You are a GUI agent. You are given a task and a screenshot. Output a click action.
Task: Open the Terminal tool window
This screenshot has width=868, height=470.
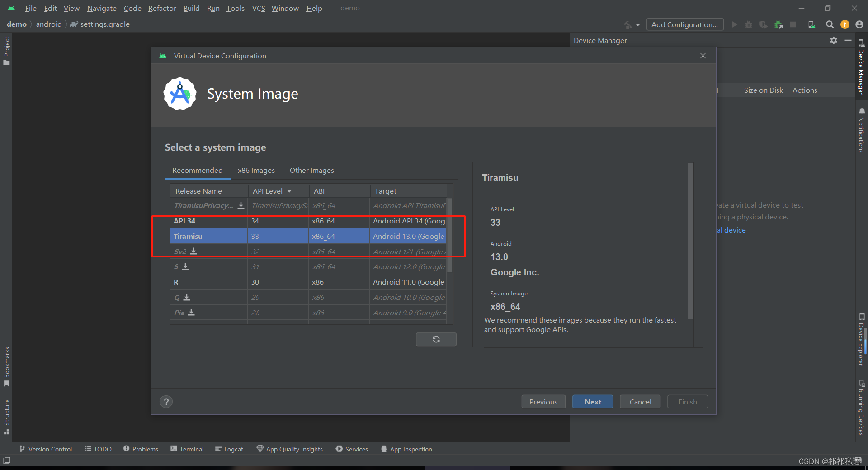coord(187,449)
